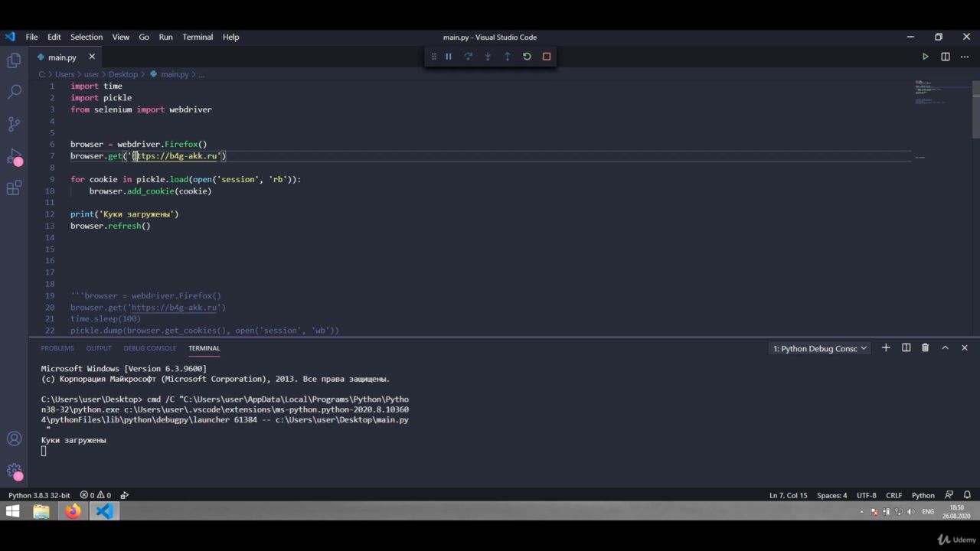Change the CRLF line ending setting

893,495
